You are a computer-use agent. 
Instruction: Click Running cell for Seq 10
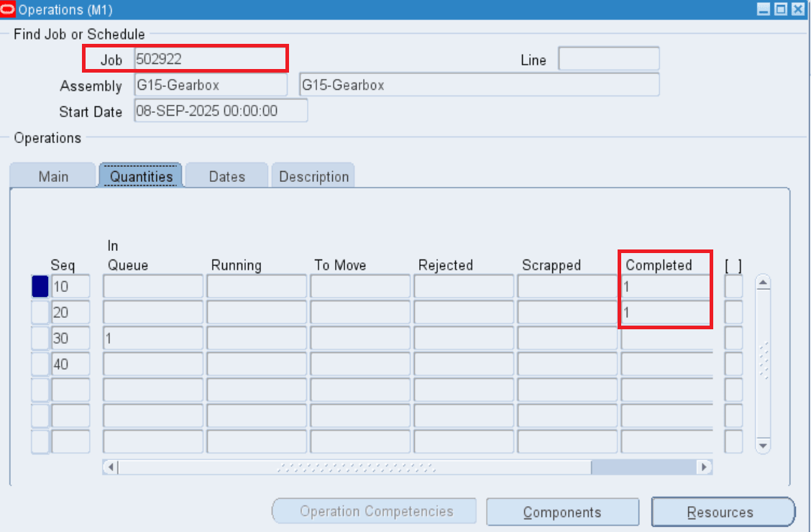click(257, 286)
